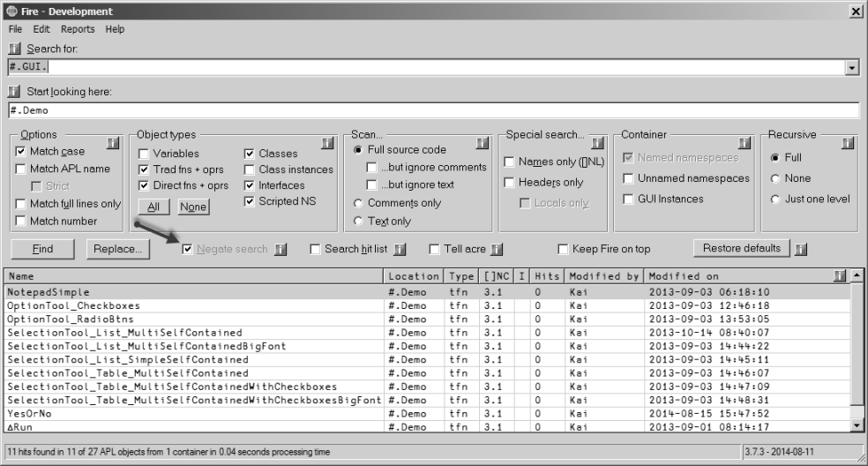Click the info icon next to Negate search
The height and width of the screenshot is (466, 868).
click(281, 250)
